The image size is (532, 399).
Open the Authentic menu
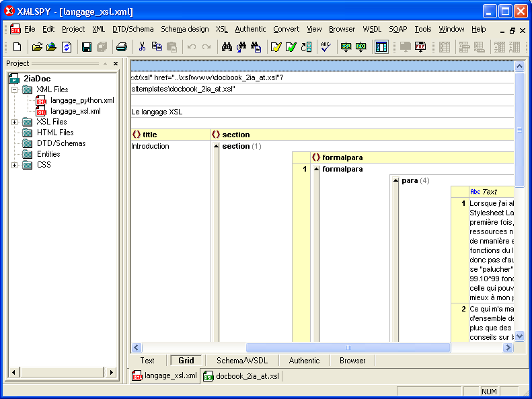(x=250, y=29)
